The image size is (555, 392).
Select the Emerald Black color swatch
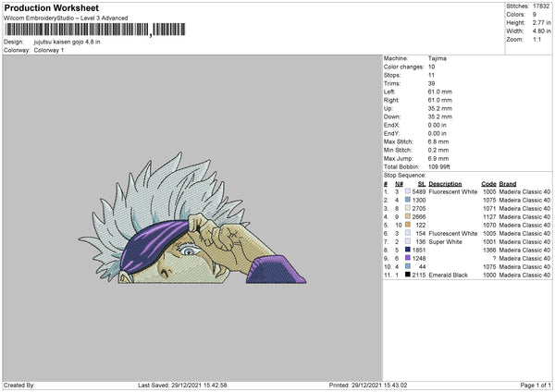pyautogui.click(x=408, y=275)
